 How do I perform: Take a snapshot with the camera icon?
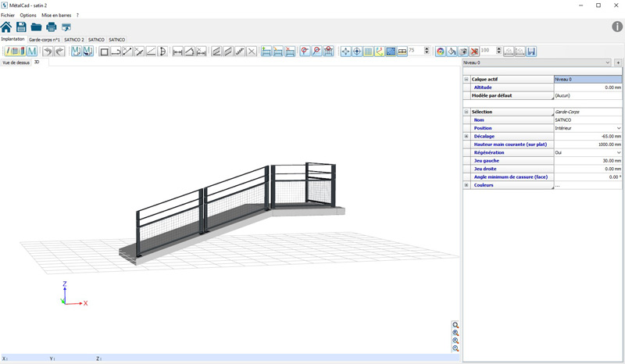(463, 52)
